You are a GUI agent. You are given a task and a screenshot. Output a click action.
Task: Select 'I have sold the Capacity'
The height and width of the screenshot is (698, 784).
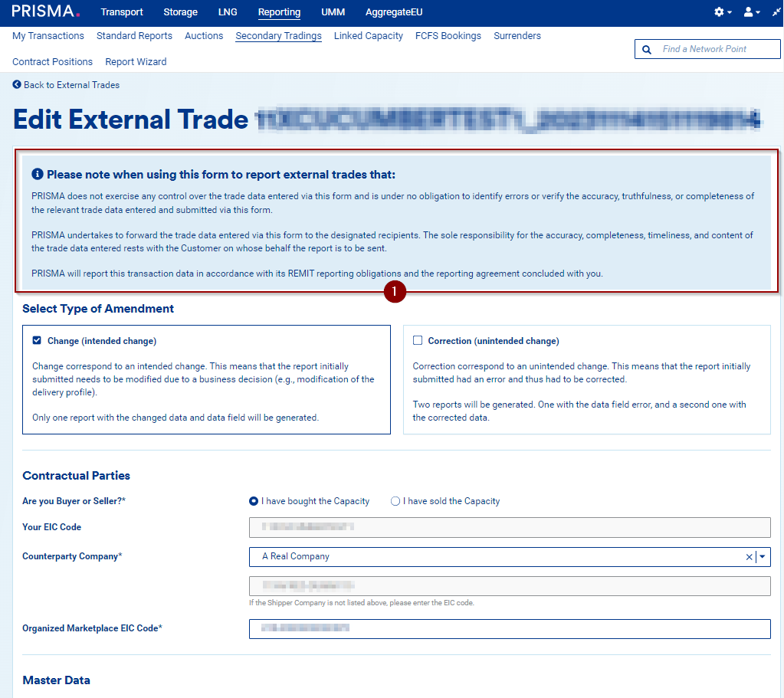(395, 501)
